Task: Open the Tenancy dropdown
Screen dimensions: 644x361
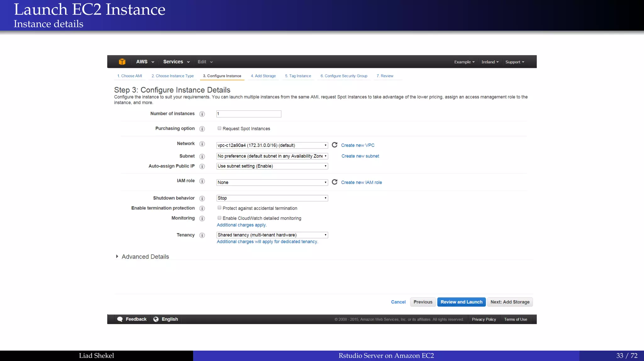Action: (x=272, y=235)
